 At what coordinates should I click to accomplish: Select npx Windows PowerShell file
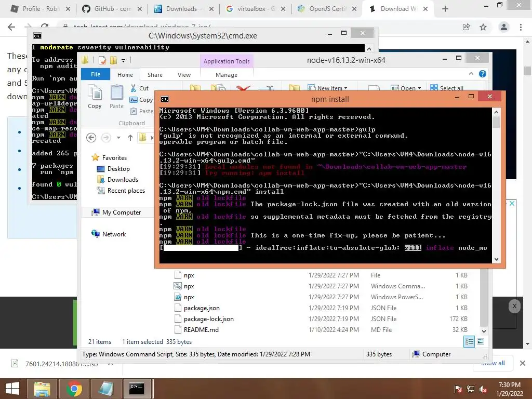[189, 297]
